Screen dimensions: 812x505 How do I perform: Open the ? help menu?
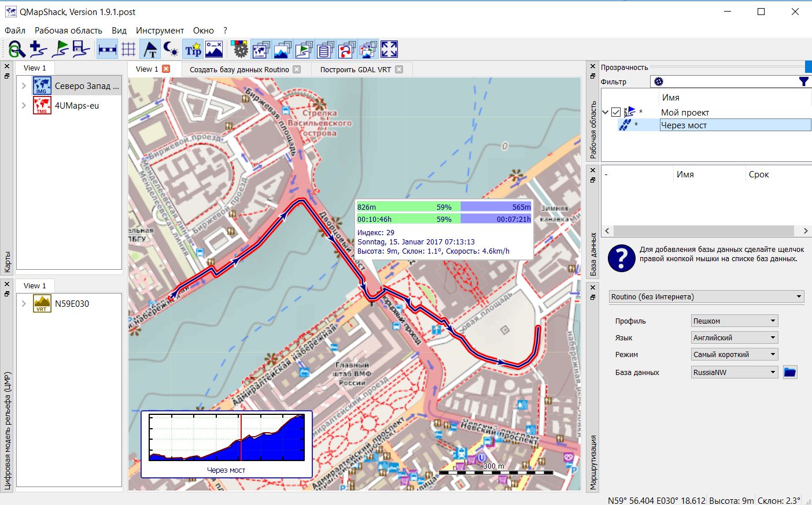(x=225, y=30)
